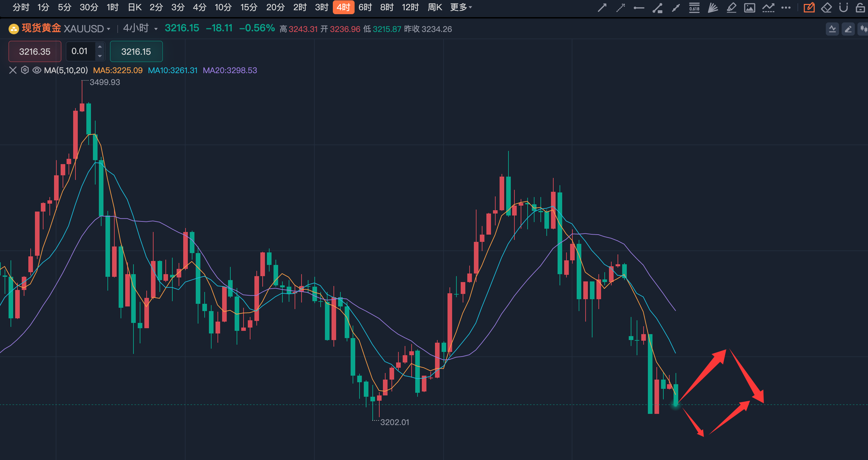The image size is (868, 460).
Task: Click the red 3216.35 sell price button
Action: click(x=35, y=51)
